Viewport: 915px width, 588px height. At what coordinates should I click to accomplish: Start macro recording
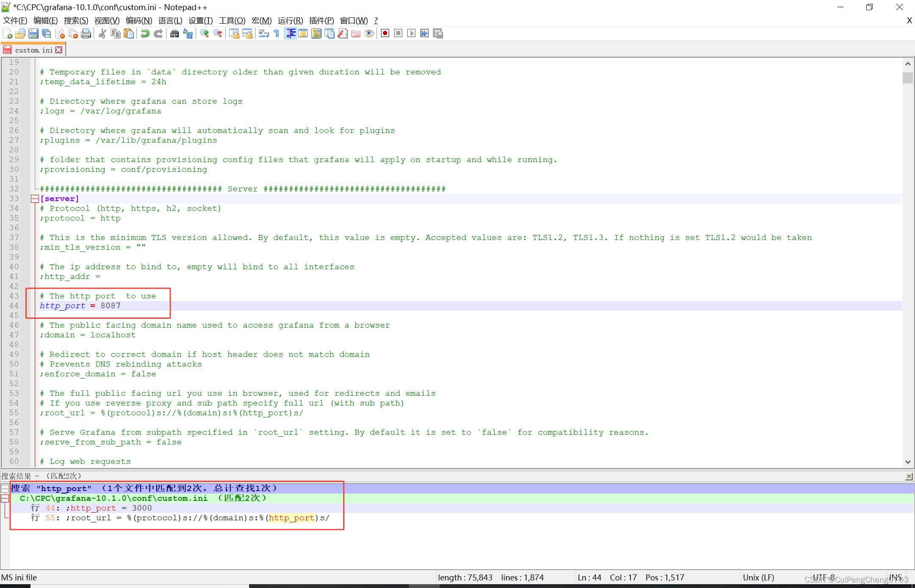[x=385, y=33]
